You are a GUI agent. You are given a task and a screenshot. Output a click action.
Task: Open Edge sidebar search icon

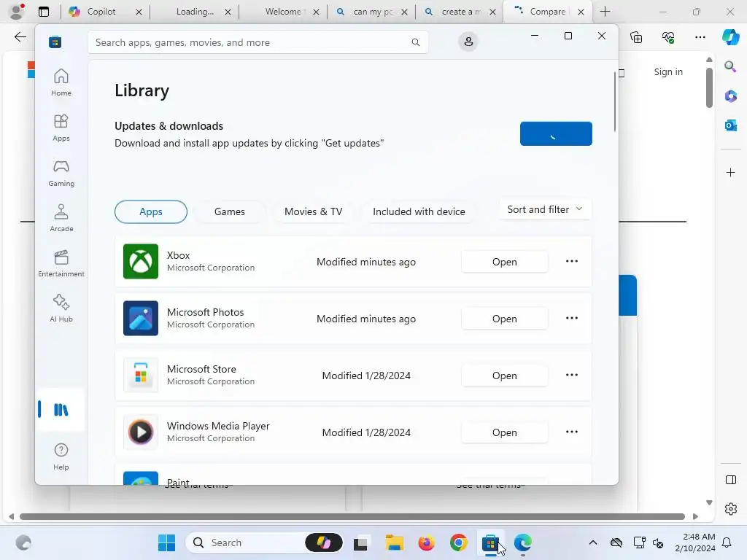click(x=730, y=66)
